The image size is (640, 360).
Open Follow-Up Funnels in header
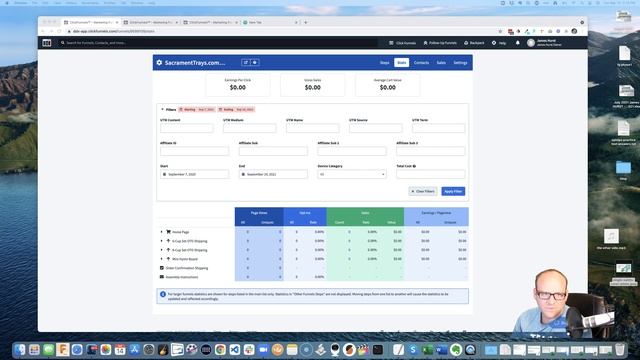click(440, 43)
